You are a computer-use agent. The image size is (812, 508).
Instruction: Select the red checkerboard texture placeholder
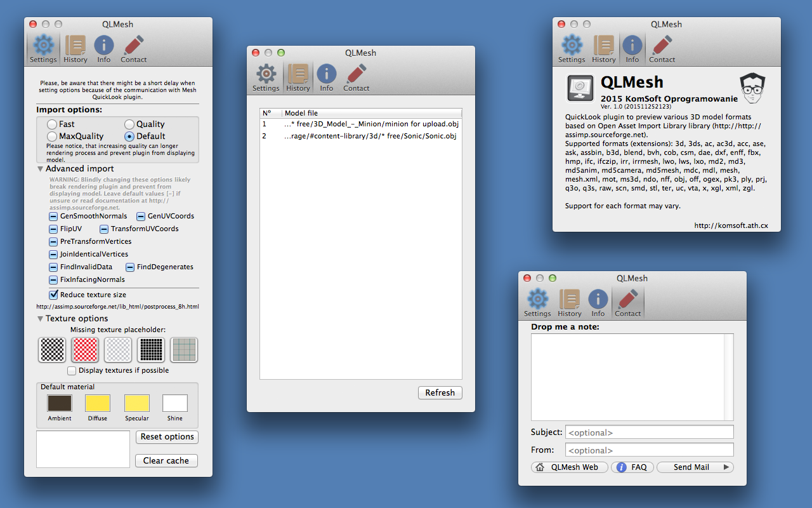85,349
